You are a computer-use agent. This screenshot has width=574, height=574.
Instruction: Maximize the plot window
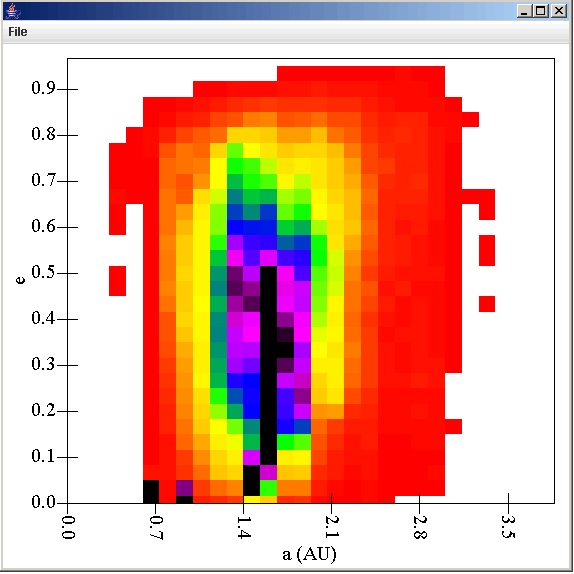[541, 11]
